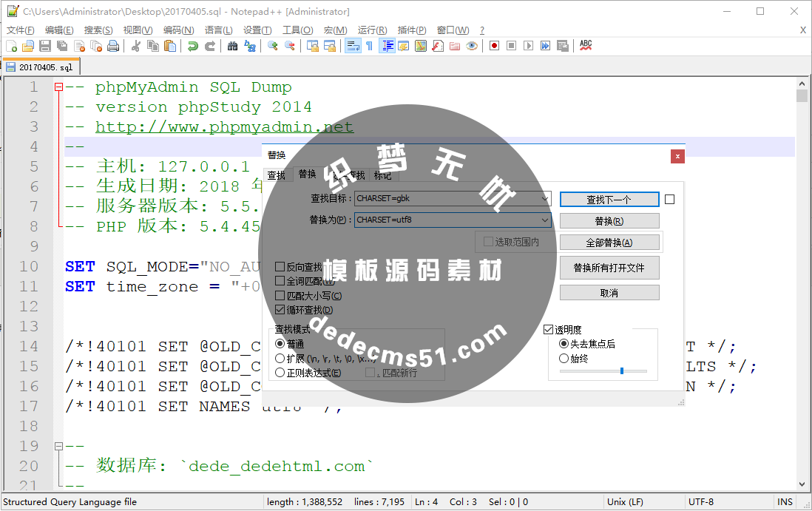Open the 插件 menu
This screenshot has width=812, height=511.
[411, 30]
